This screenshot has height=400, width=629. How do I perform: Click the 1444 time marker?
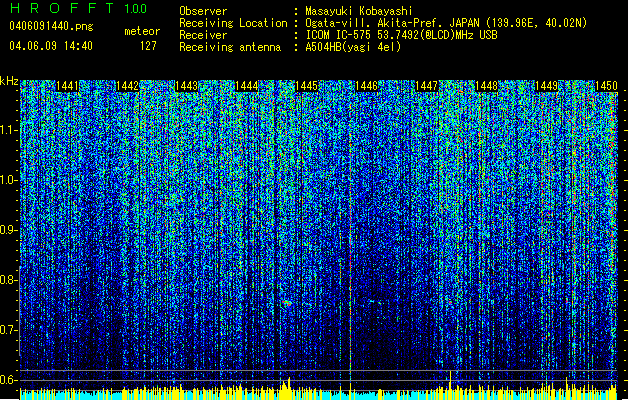(246, 86)
